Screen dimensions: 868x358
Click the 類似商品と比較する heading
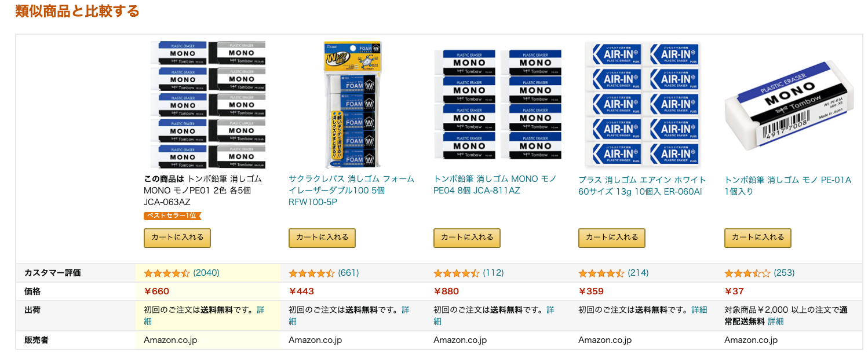tap(77, 10)
